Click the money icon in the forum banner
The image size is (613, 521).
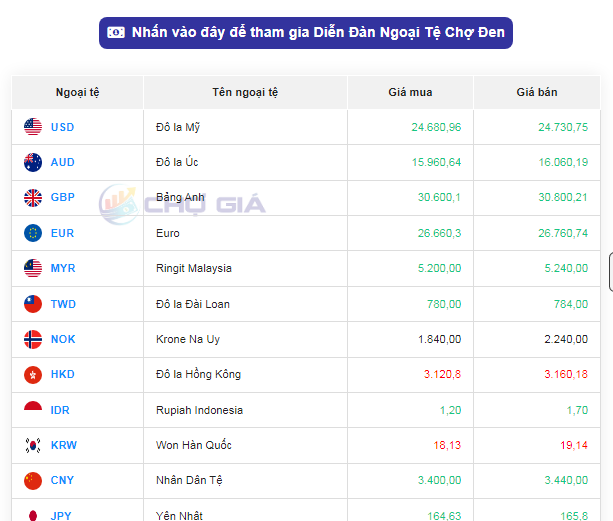pyautogui.click(x=116, y=32)
